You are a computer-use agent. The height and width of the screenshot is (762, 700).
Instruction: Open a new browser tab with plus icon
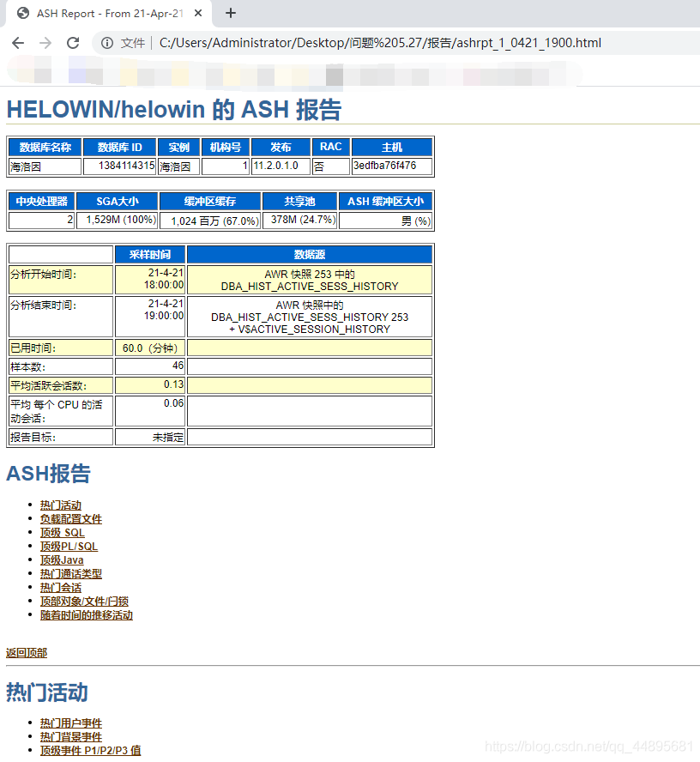click(231, 13)
